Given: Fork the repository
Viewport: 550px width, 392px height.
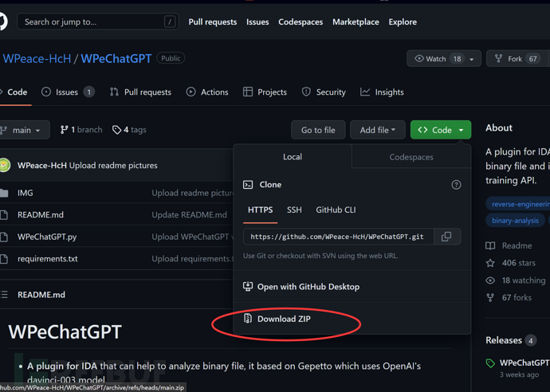Looking at the screenshot, I should (518, 59).
